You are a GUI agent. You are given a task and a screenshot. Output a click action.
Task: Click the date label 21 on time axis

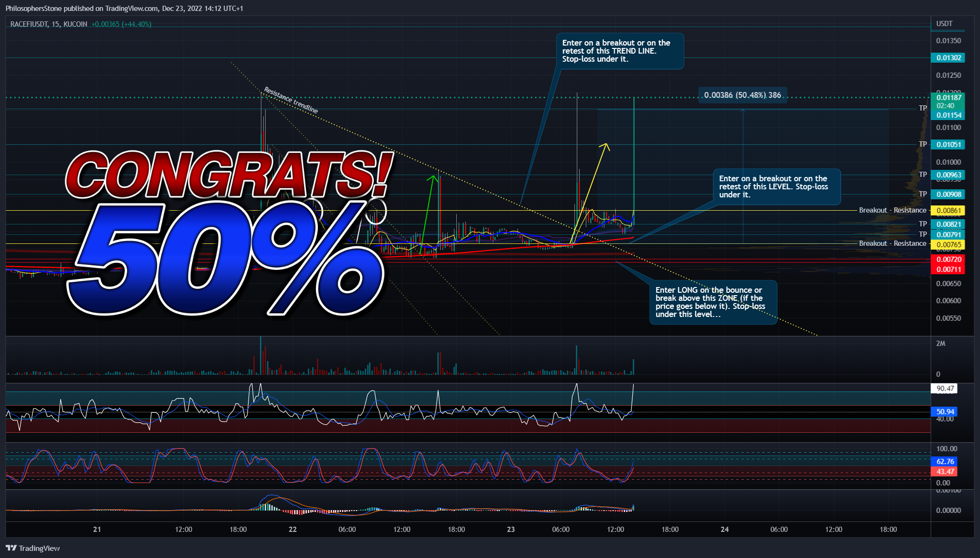97,530
